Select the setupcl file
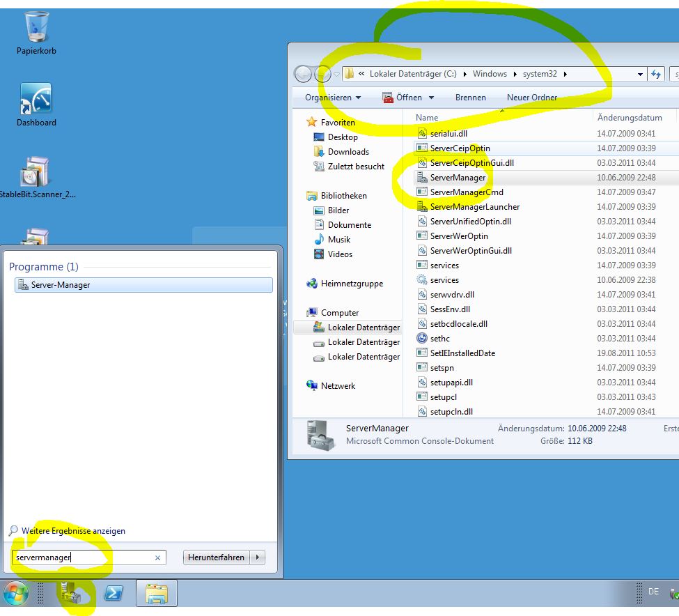679x616 pixels. (443, 397)
